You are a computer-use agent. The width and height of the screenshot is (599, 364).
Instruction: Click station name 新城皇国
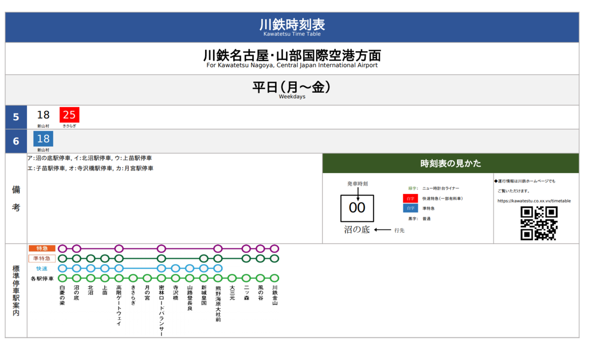204,295
